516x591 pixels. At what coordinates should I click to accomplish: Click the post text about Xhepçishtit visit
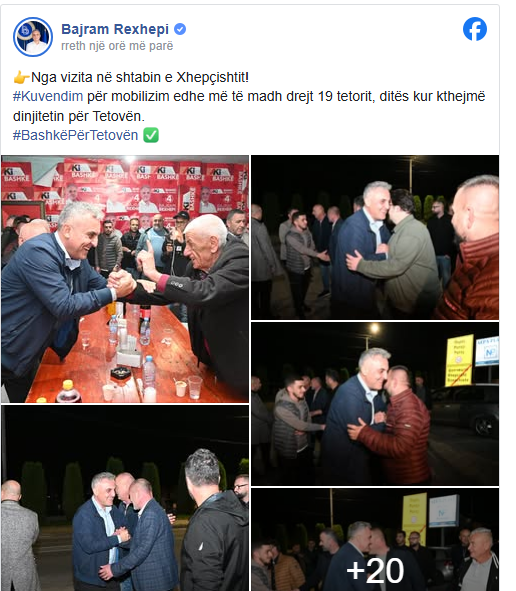click(x=139, y=77)
